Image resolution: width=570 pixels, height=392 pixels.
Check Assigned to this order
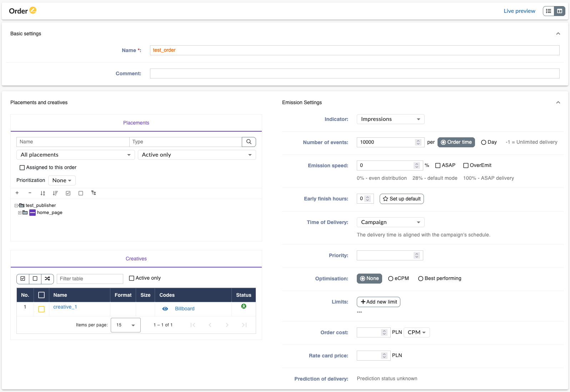pos(22,168)
